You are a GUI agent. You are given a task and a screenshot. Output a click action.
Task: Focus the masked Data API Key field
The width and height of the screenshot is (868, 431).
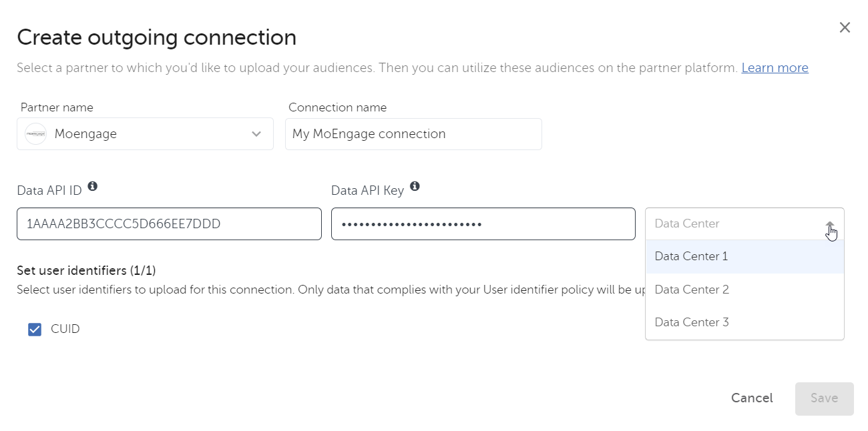(483, 224)
